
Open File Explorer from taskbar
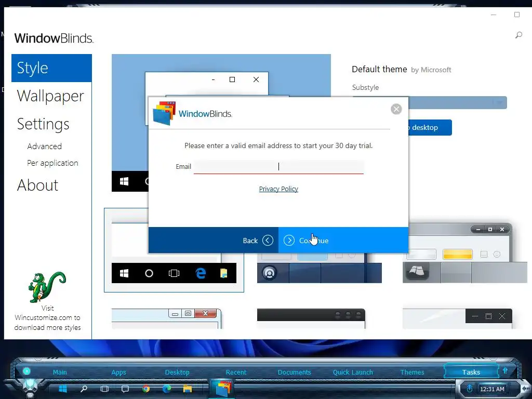pos(188,389)
